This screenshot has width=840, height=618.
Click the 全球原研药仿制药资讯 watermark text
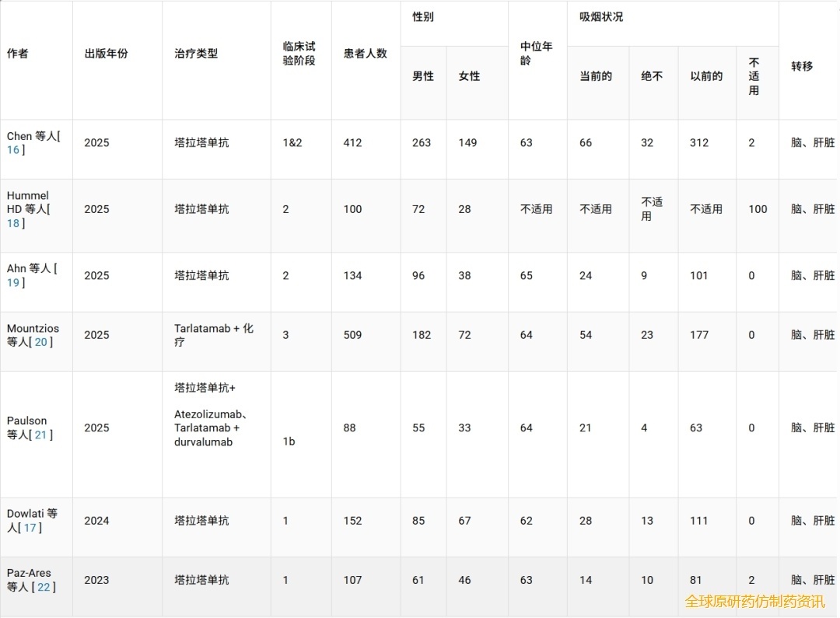[754, 601]
